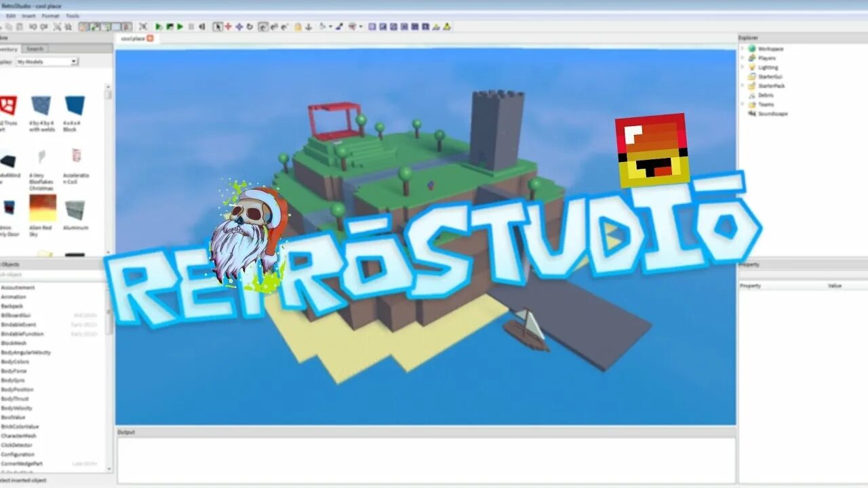Viewport: 868px width, 488px height.
Task: Select BodyForce in Objects list
Action: 14,371
